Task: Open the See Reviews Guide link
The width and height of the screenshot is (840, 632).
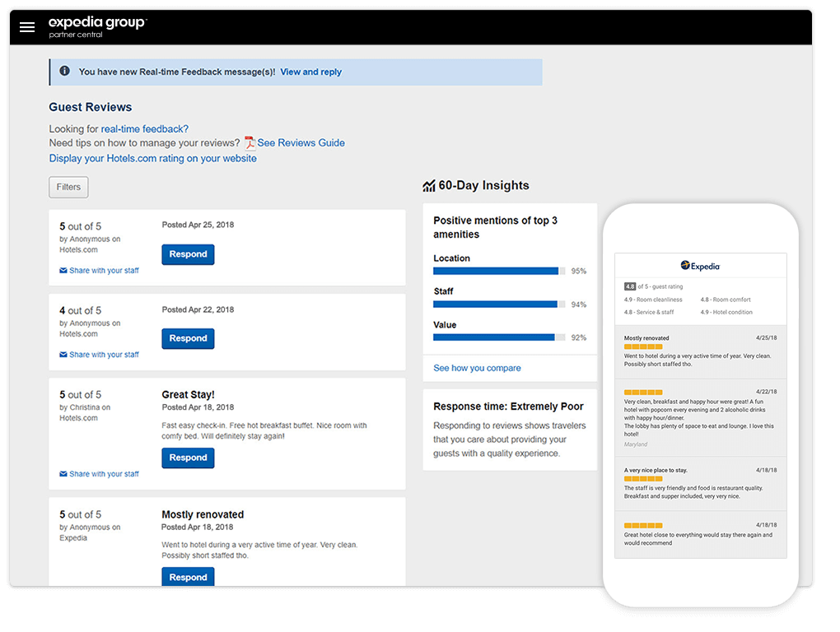Action: click(x=301, y=142)
